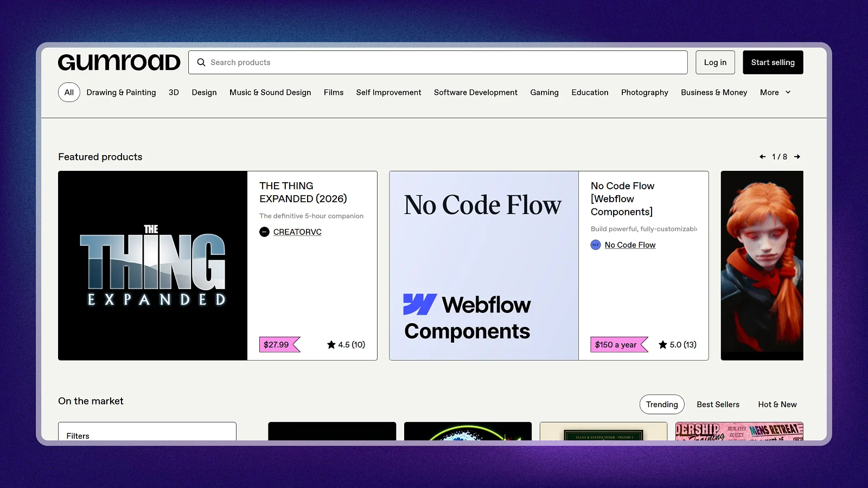
Task: Go to next featured products page
Action: coord(797,157)
